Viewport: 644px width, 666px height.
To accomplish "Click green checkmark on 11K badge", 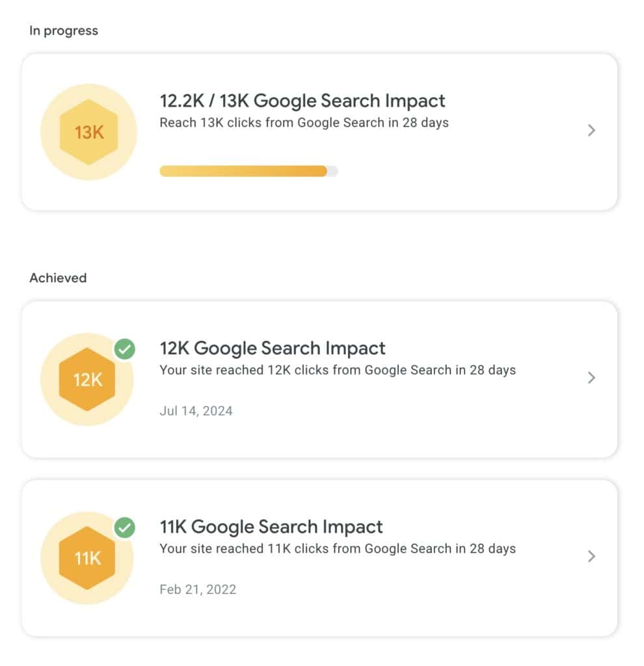I will click(124, 527).
